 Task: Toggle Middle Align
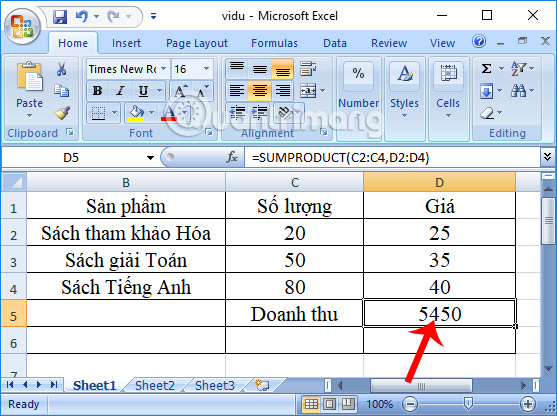260,69
